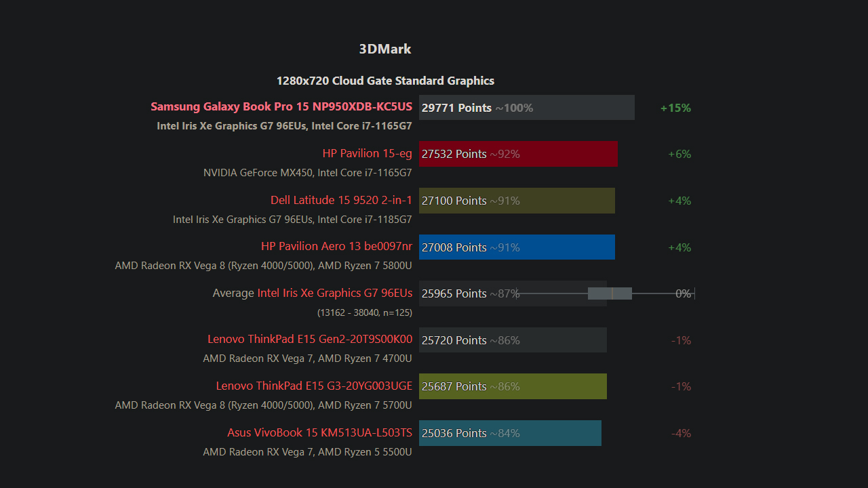Click the olive 27100 Points bar
868x488 pixels.
click(517, 201)
